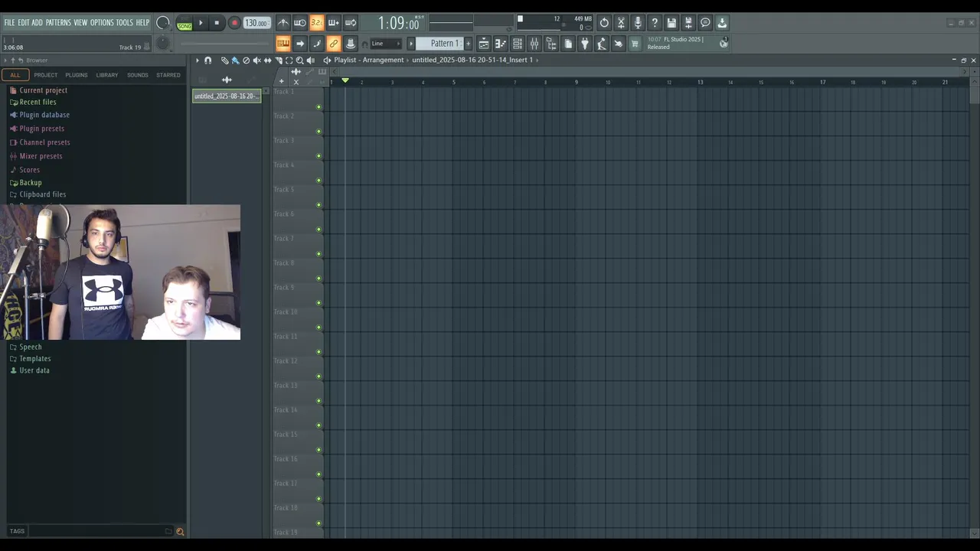980x551 pixels.
Task: Mute Track 3 with its green light
Action: [x=318, y=156]
